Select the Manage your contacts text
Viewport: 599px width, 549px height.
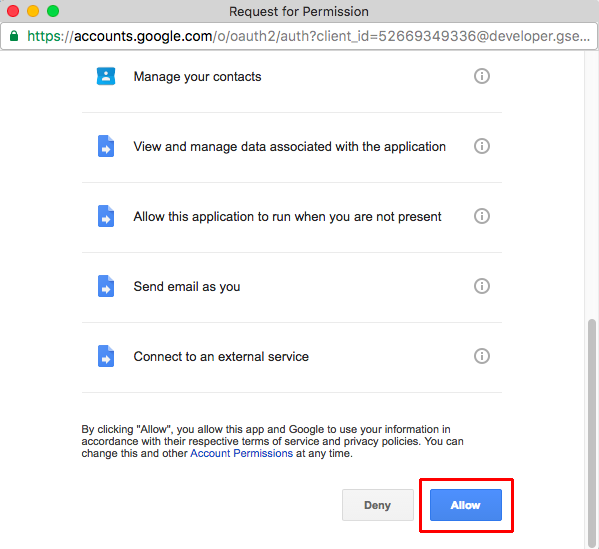198,76
